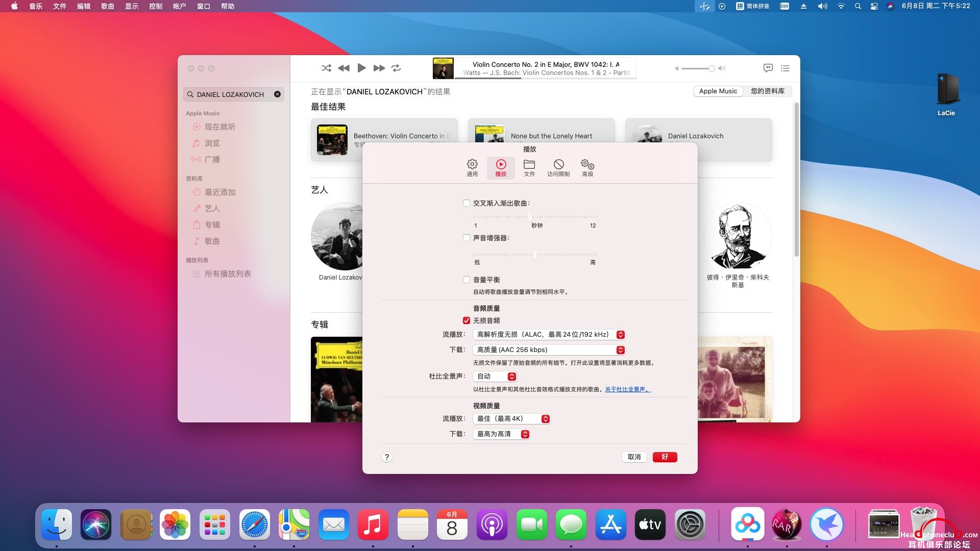Open Spotlight search in the menu bar
The image size is (980, 551).
pyautogui.click(x=857, y=6)
